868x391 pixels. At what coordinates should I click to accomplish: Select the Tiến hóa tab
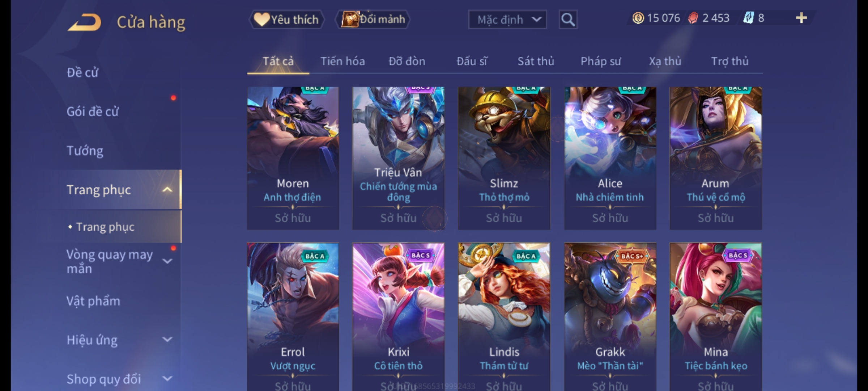coord(342,61)
